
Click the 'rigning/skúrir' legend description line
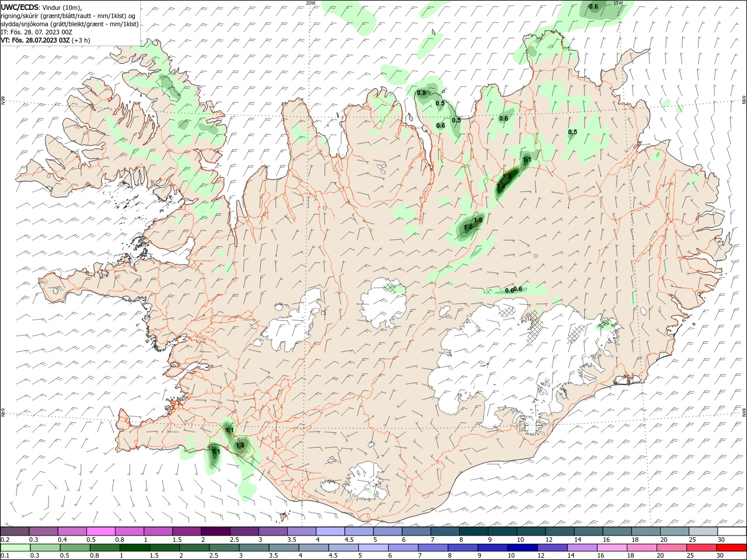point(68,16)
